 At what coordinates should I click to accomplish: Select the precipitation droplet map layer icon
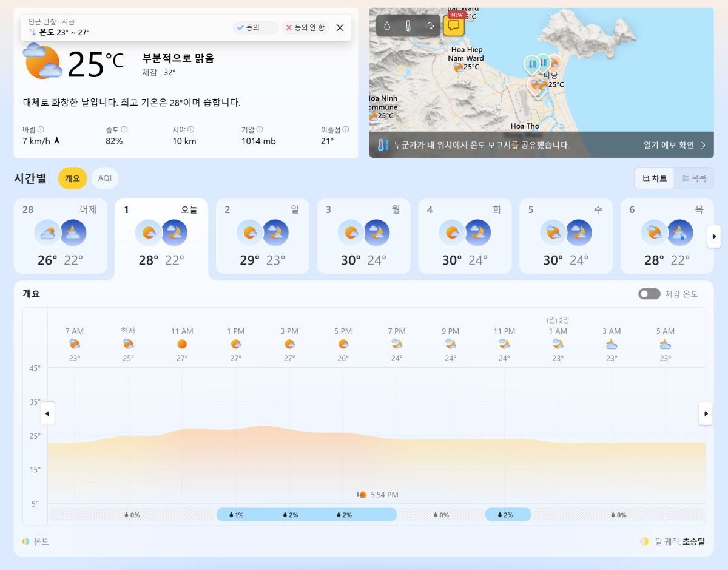(x=387, y=26)
